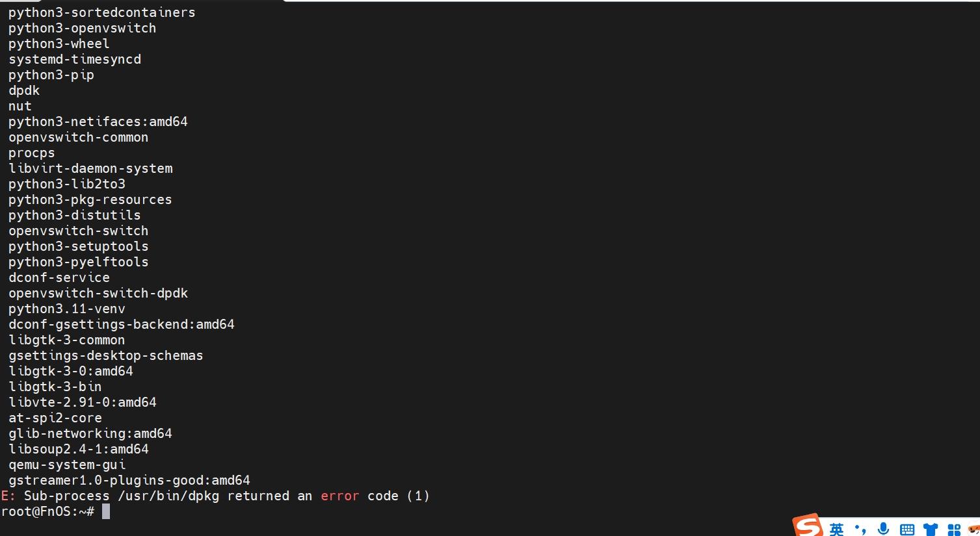Click the gstreamer1.0-plugins-good:amd64 line
Screen dimensions: 980x536
coord(129,480)
